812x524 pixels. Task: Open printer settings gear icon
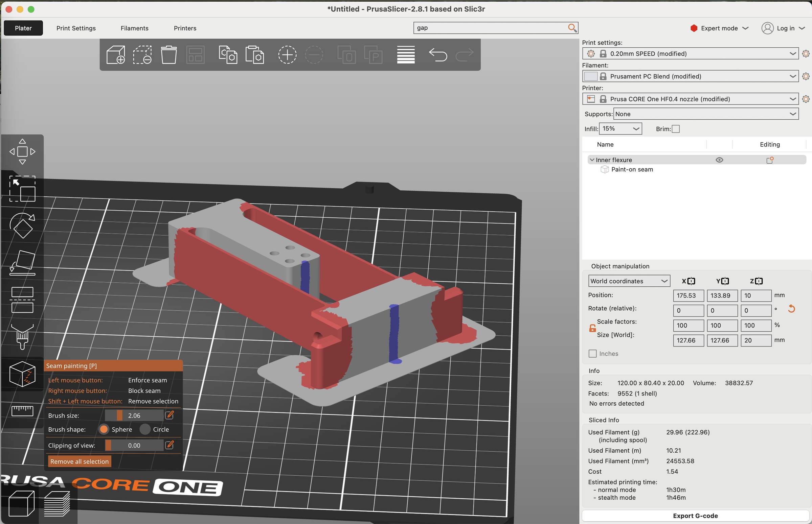(x=806, y=99)
